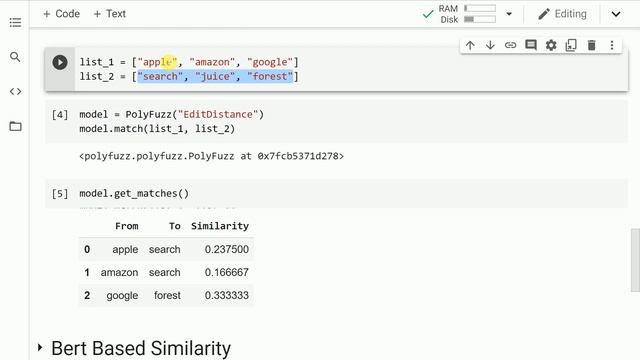Screen dimensions: 640x360
Task: Open the RAM and Disk runtime dropdown arrow
Action: [509, 14]
